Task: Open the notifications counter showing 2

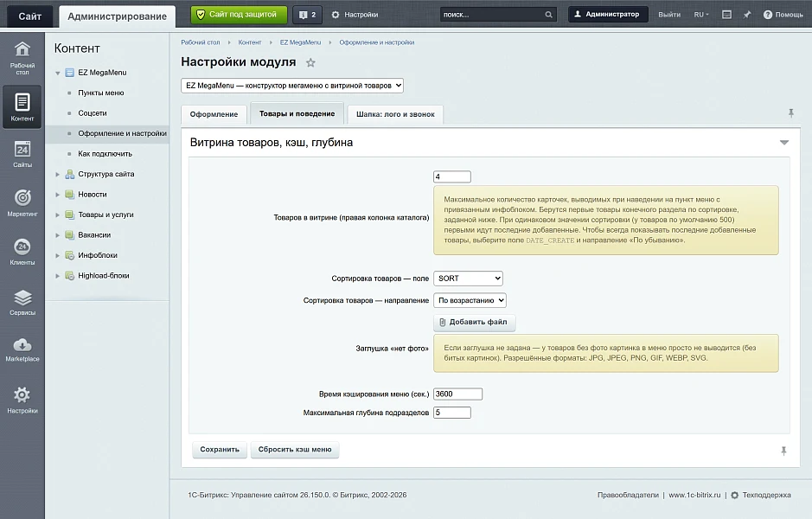Action: tap(307, 15)
